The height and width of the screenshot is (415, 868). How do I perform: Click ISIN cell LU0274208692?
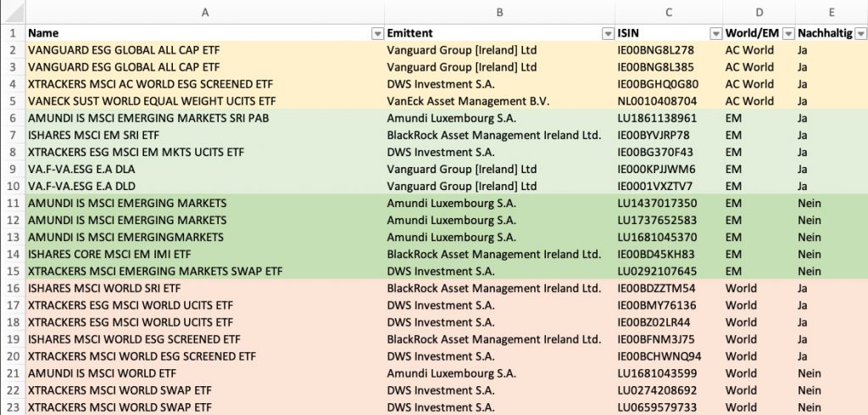tap(669, 390)
